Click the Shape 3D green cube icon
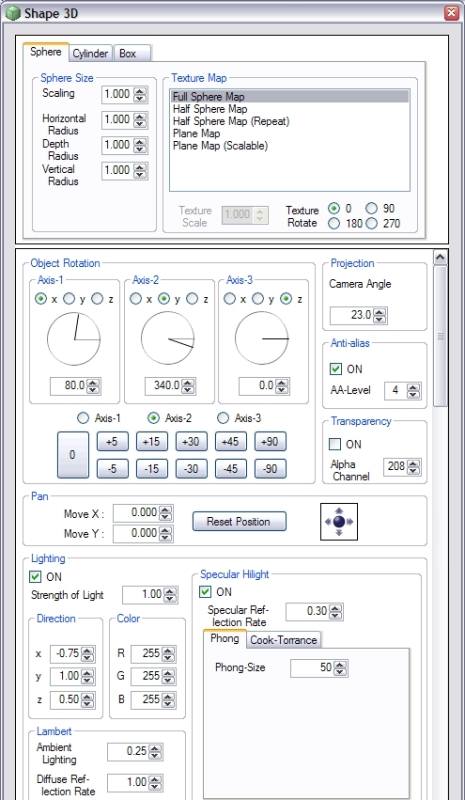The height and width of the screenshot is (800, 465). tap(13, 13)
